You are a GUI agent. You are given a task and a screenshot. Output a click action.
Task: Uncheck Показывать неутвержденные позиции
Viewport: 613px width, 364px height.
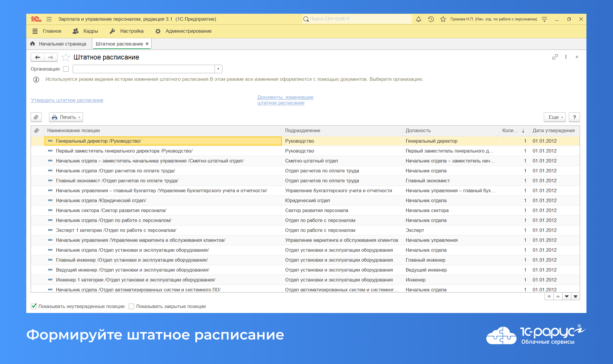tap(34, 306)
